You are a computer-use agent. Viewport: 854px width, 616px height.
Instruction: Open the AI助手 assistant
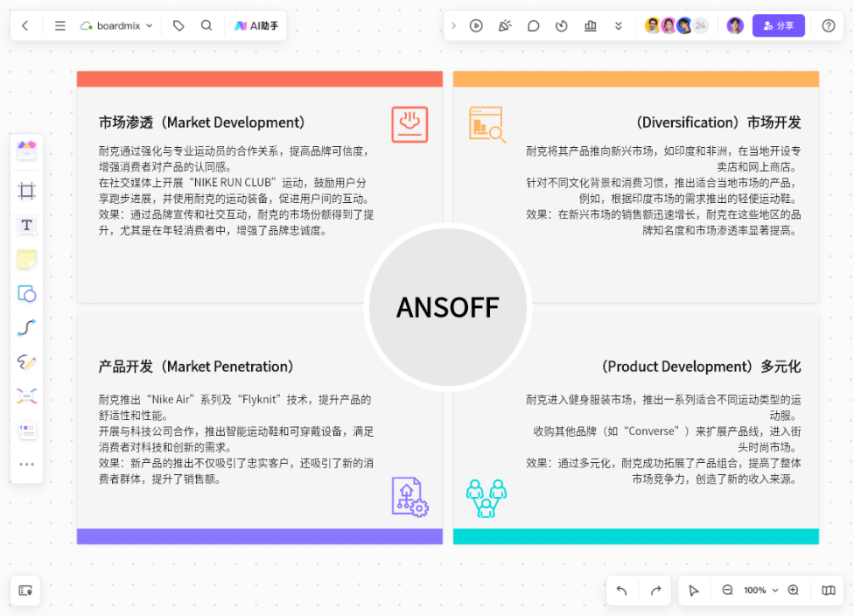(256, 25)
